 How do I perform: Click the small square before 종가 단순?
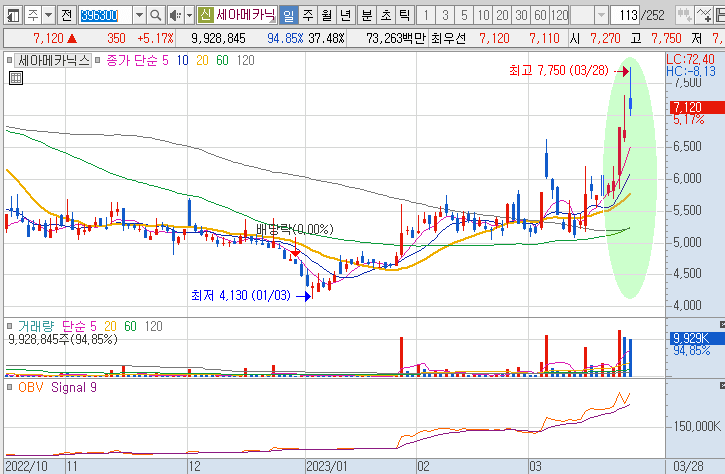97,60
